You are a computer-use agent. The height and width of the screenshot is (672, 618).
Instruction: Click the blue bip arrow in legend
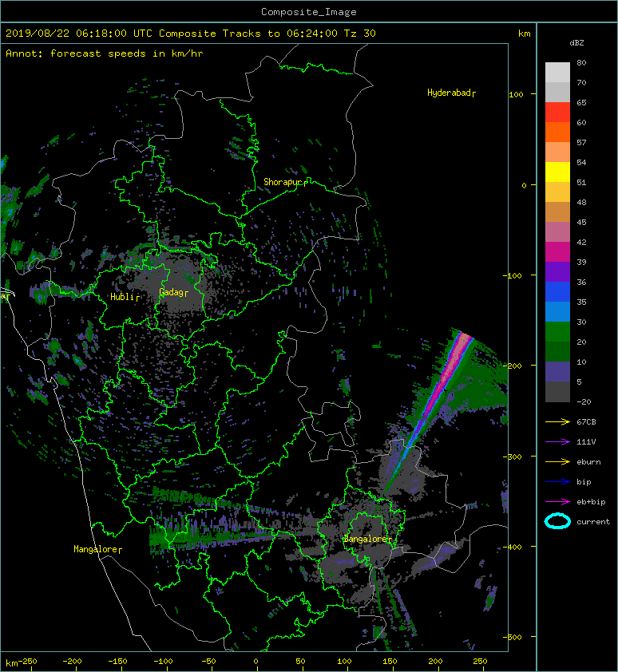pos(557,482)
